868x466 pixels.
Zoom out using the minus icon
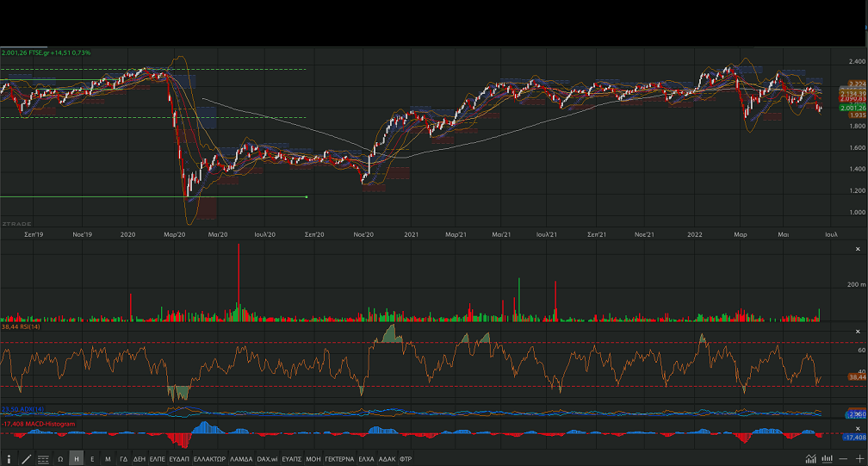coord(844,459)
